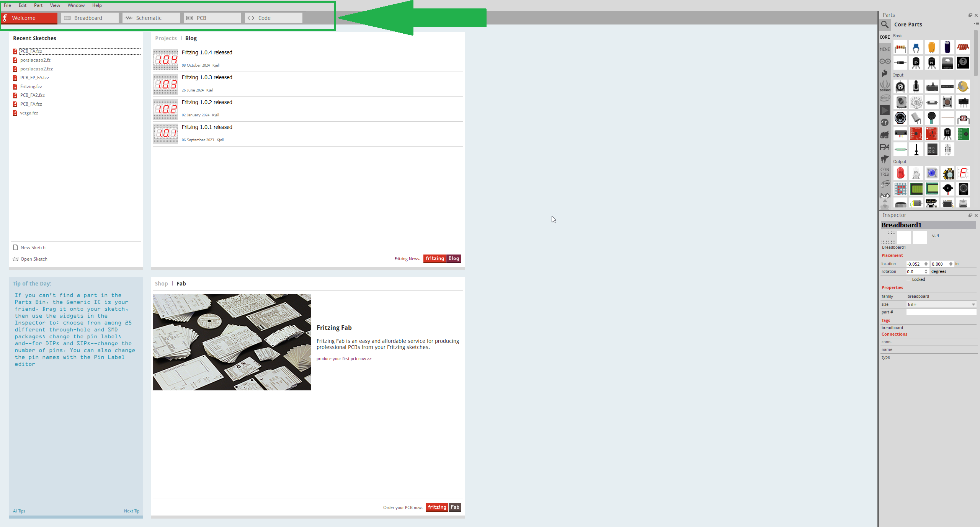Pick the mystery part question mark
Image resolution: width=980 pixels, height=527 pixels.
coord(963,63)
